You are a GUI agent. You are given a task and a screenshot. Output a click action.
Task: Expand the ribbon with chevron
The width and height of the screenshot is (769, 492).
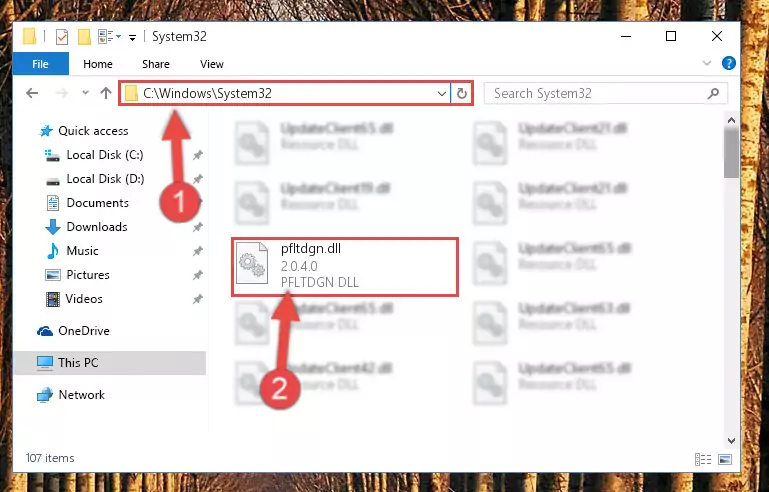point(707,63)
